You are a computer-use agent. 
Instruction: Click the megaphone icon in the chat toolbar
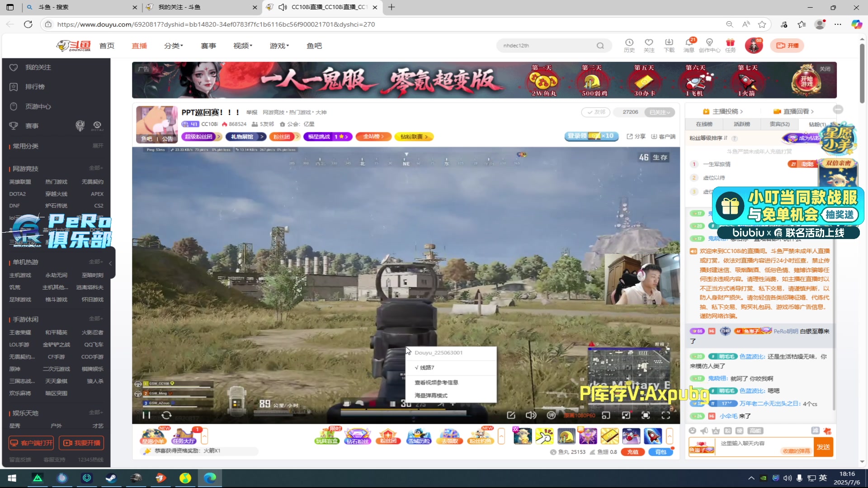point(704,431)
